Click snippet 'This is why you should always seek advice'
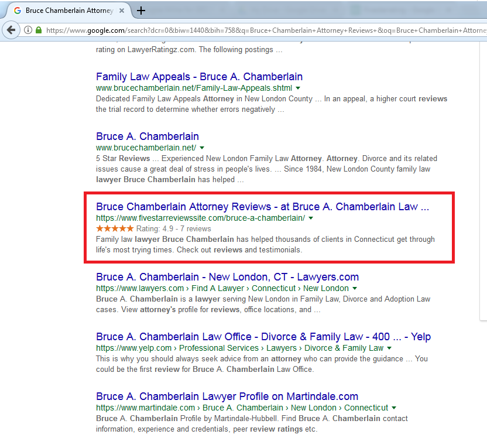487x448 pixels. [262, 364]
